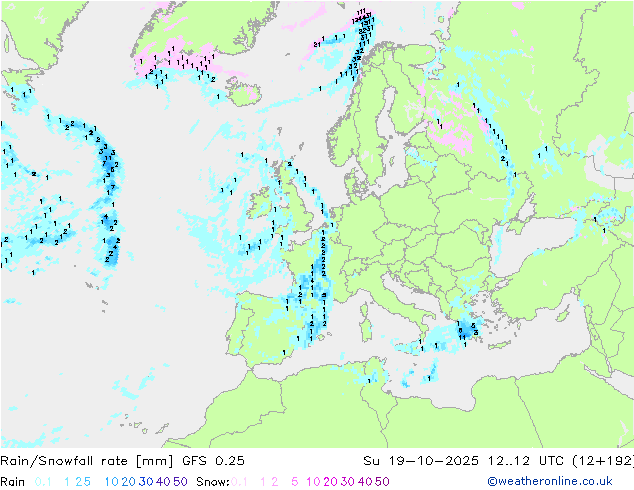Click the "Snow:" legend label
634x490 pixels.
click(x=213, y=482)
